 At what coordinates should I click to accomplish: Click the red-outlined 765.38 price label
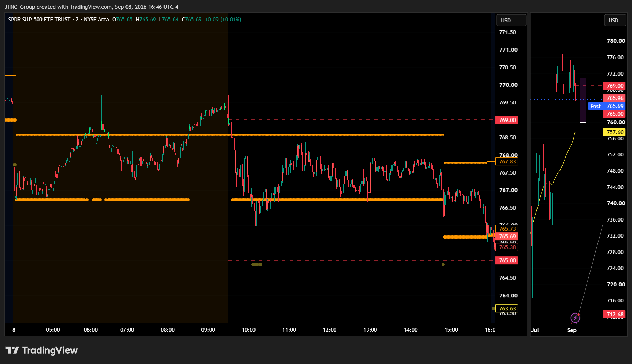[x=507, y=247]
